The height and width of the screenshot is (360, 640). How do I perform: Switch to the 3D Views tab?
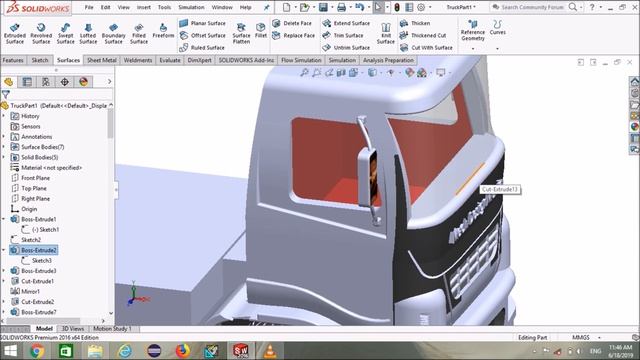pyautogui.click(x=73, y=329)
